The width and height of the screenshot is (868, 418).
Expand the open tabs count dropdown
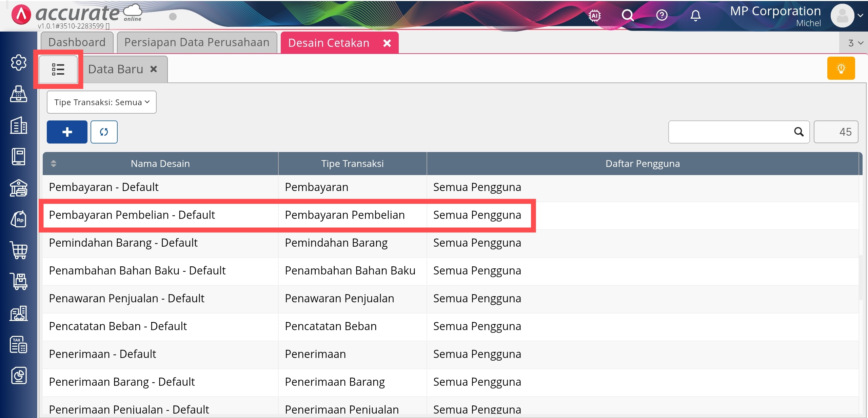[x=855, y=43]
